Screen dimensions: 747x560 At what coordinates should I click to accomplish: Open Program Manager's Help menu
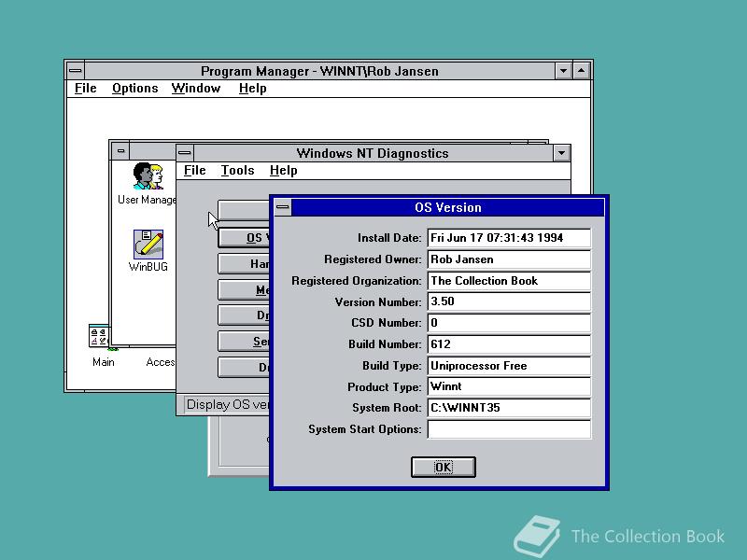252,89
